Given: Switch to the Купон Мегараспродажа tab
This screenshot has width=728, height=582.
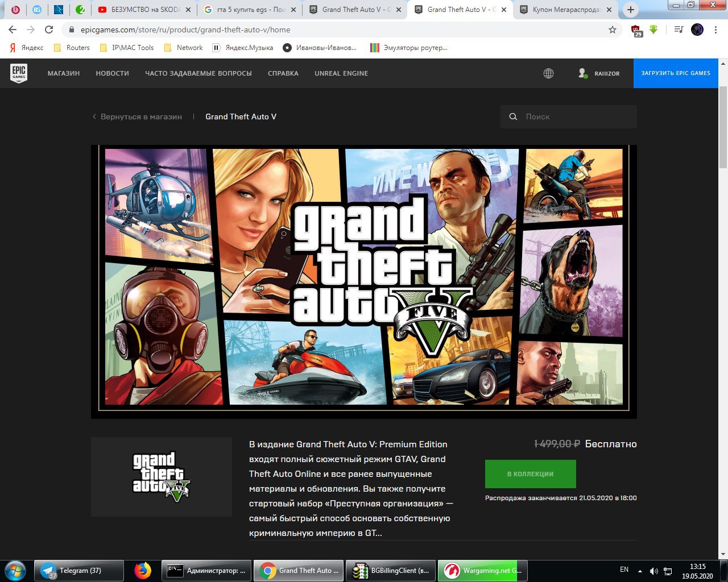Looking at the screenshot, I should (x=566, y=10).
